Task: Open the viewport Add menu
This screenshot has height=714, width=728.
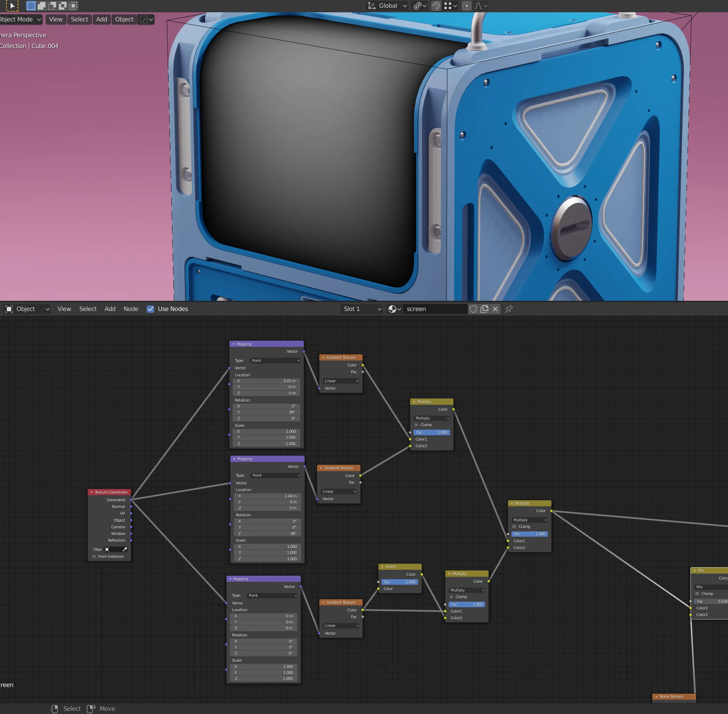Action: coord(102,19)
